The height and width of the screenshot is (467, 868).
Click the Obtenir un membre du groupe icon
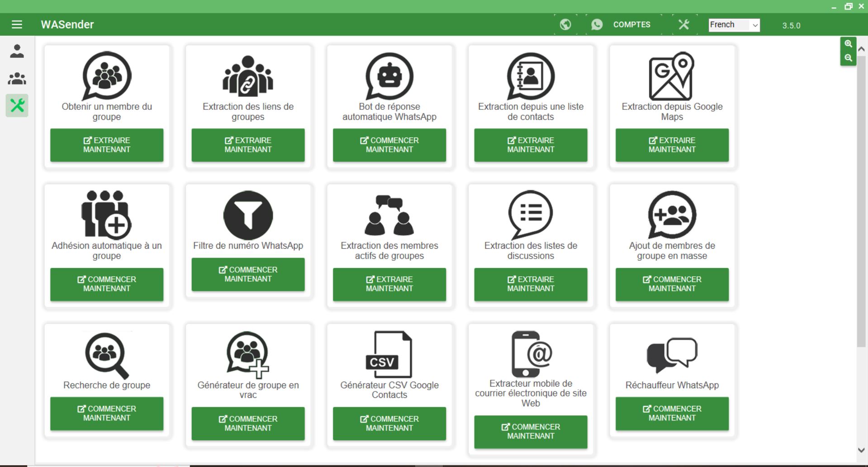point(107,76)
